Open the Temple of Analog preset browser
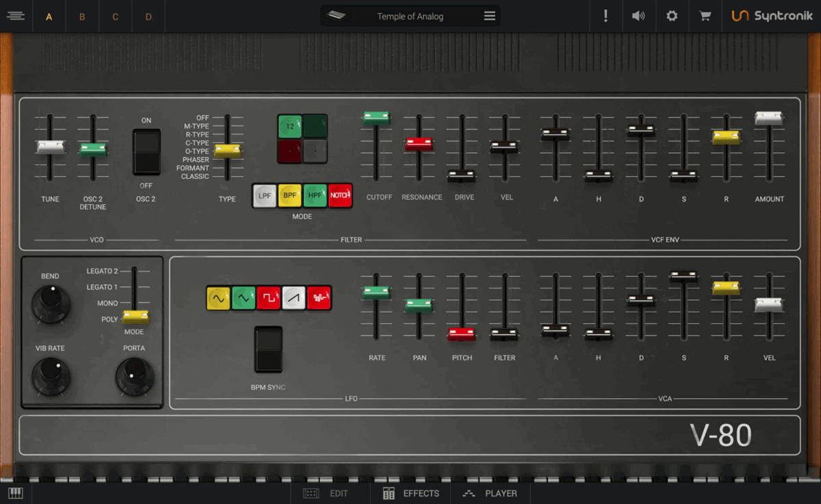The width and height of the screenshot is (821, 504). 410,16
